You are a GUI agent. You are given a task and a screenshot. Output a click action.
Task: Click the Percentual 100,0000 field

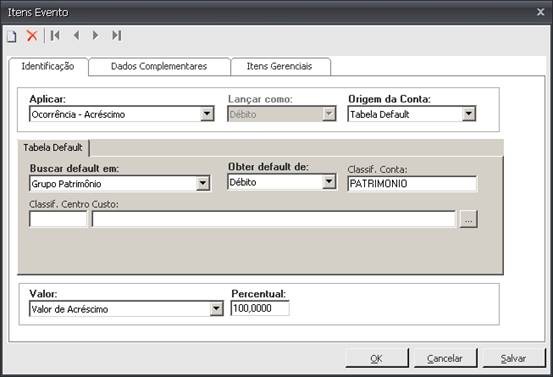260,308
